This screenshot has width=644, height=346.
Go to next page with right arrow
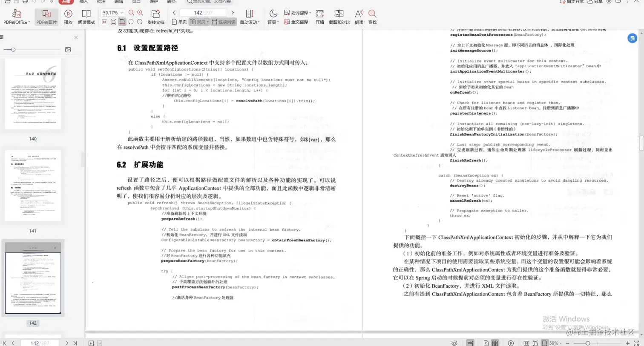[233, 13]
